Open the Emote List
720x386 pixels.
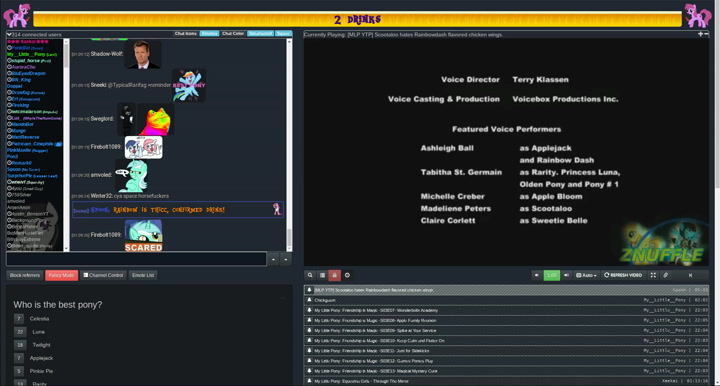(x=143, y=275)
